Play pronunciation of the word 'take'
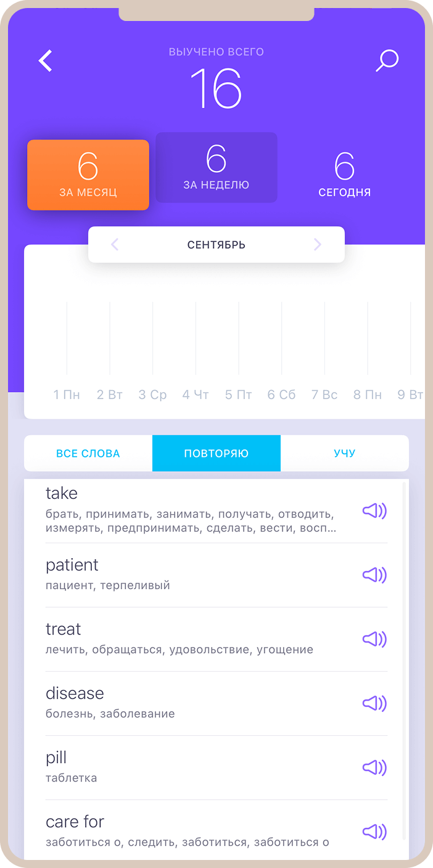The image size is (433, 868). (374, 511)
